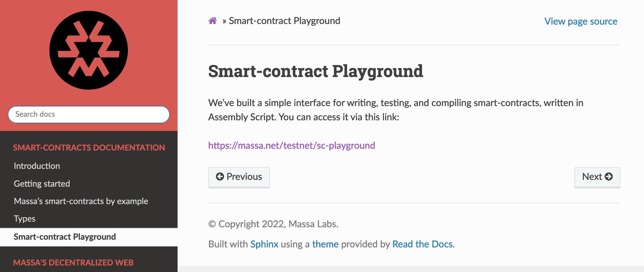Navigate to Getting started
This screenshot has width=644, height=272.
[x=42, y=184]
